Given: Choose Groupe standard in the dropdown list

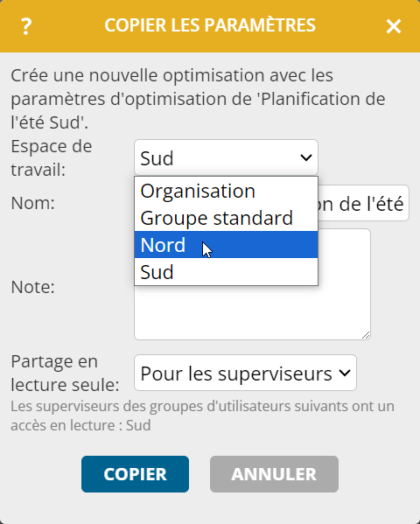Looking at the screenshot, I should (x=226, y=218).
